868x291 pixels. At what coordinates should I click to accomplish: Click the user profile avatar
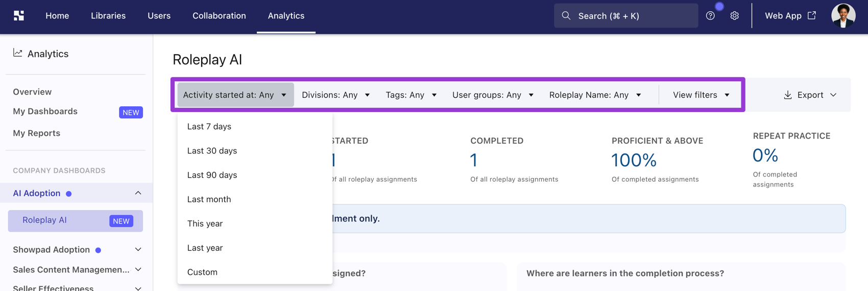(x=843, y=16)
